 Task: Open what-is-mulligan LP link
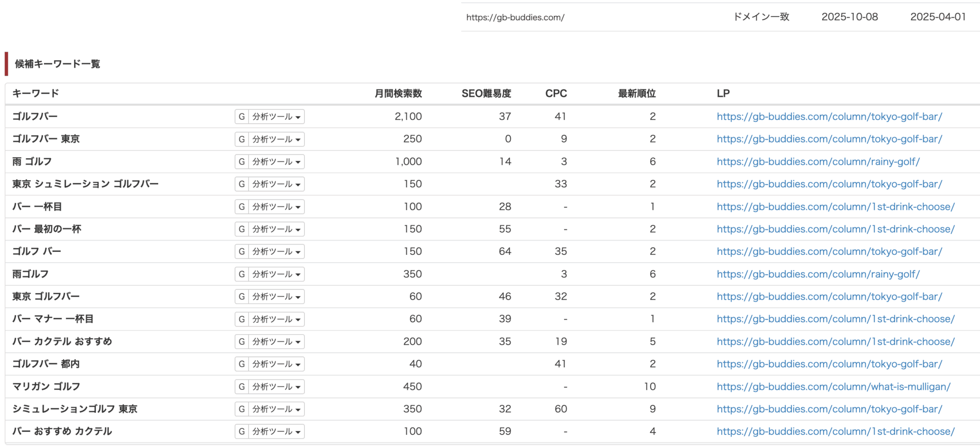tap(834, 386)
